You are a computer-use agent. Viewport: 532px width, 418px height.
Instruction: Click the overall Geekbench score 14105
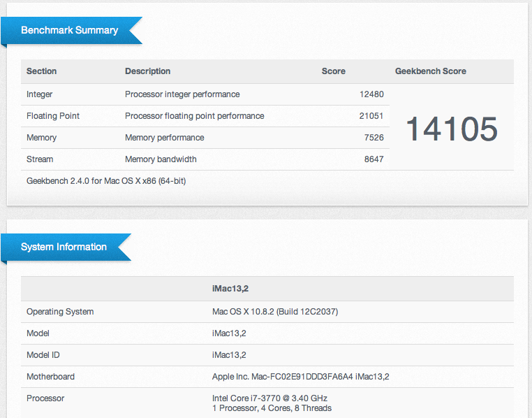pos(452,129)
